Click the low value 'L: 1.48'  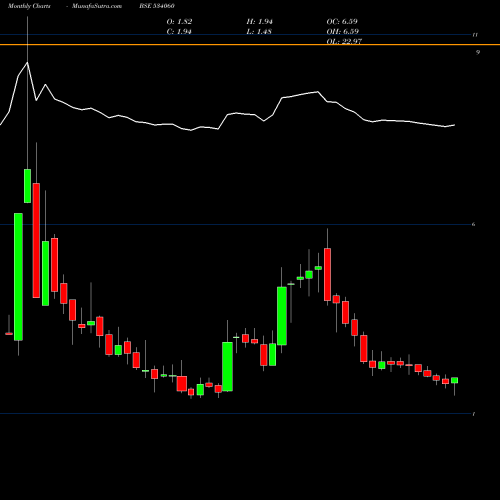pos(259,32)
